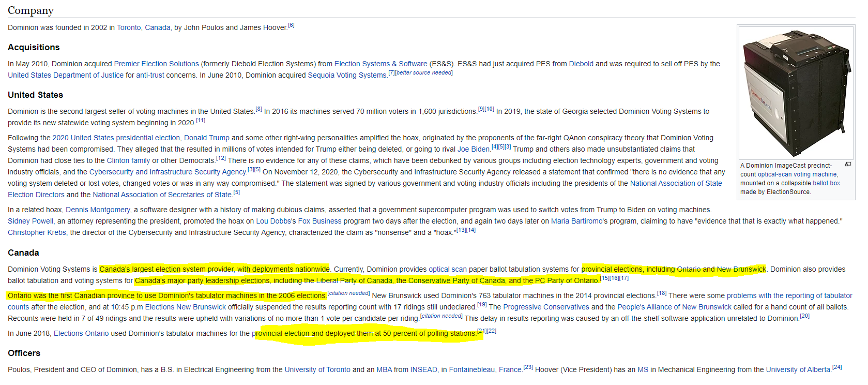Image resolution: width=868 pixels, height=385 pixels.
Task: Jump to citation [19] after still undeclared
Action: (x=482, y=305)
